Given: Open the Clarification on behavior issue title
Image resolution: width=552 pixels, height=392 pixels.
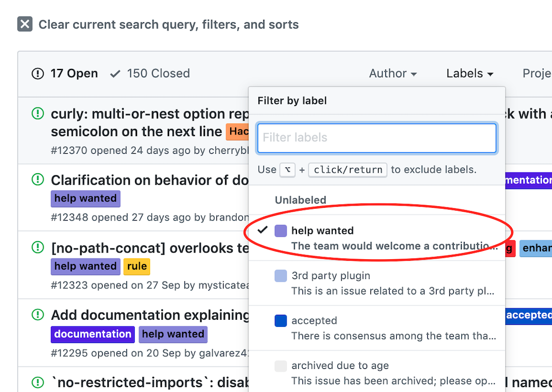Looking at the screenshot, I should (x=150, y=180).
